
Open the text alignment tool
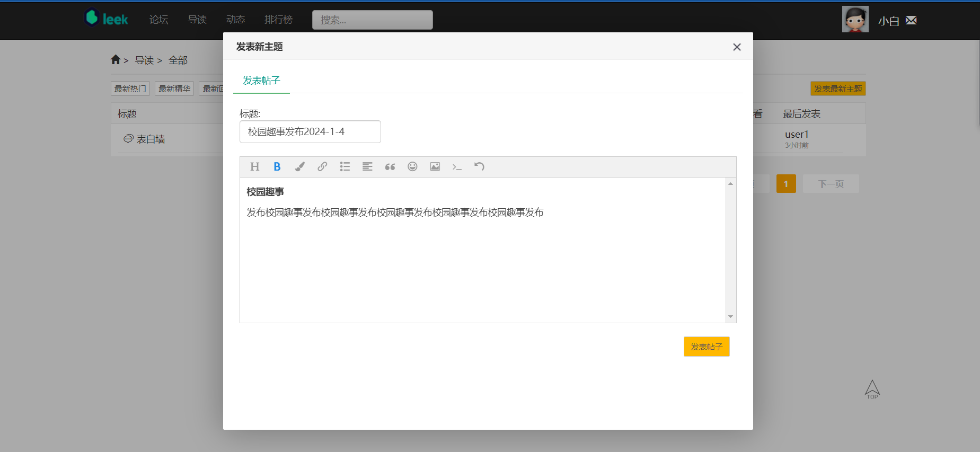click(367, 167)
